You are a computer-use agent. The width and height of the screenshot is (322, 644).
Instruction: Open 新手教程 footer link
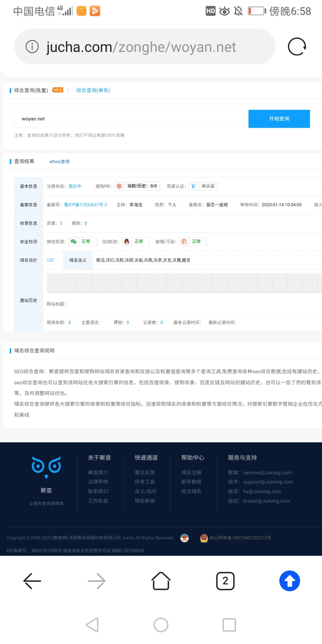click(x=191, y=482)
